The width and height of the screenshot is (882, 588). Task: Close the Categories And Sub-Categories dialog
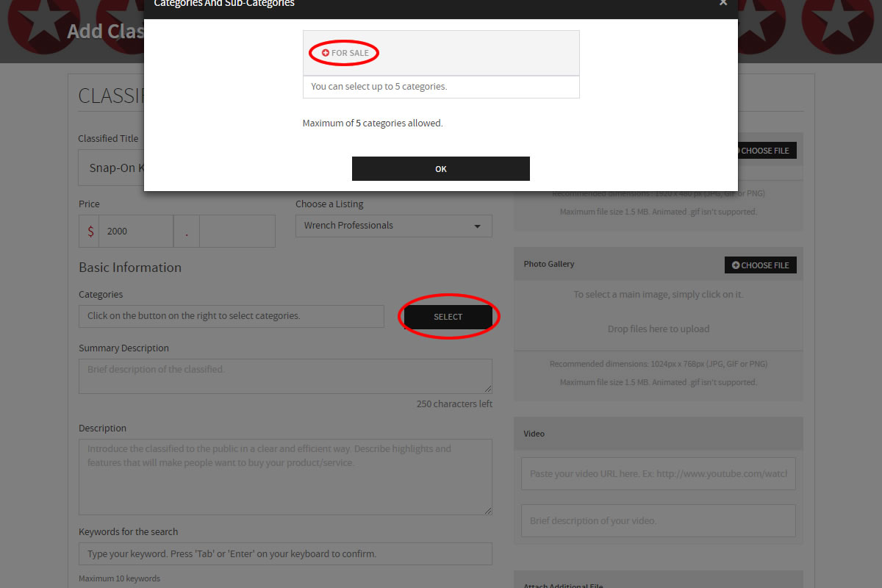[x=723, y=3]
